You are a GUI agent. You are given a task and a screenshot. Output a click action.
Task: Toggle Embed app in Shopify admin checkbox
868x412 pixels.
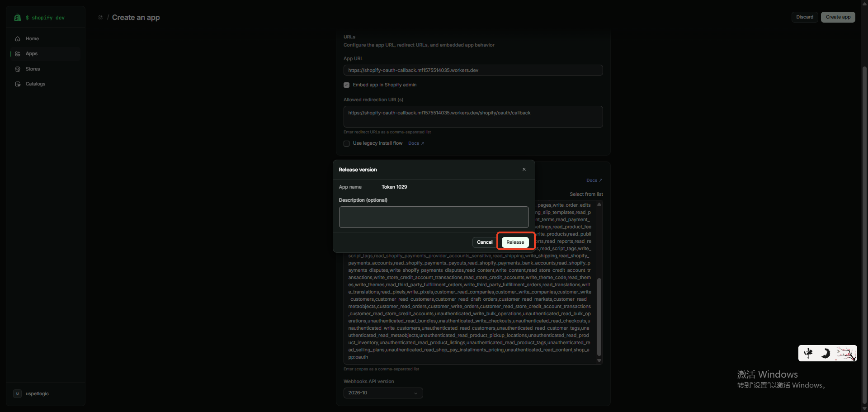coord(347,85)
